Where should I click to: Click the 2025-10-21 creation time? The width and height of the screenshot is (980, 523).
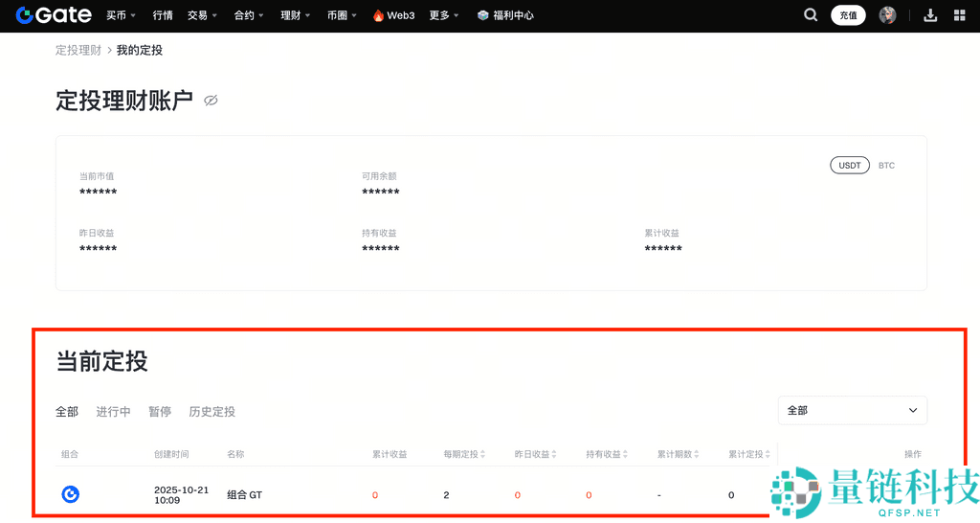click(181, 495)
